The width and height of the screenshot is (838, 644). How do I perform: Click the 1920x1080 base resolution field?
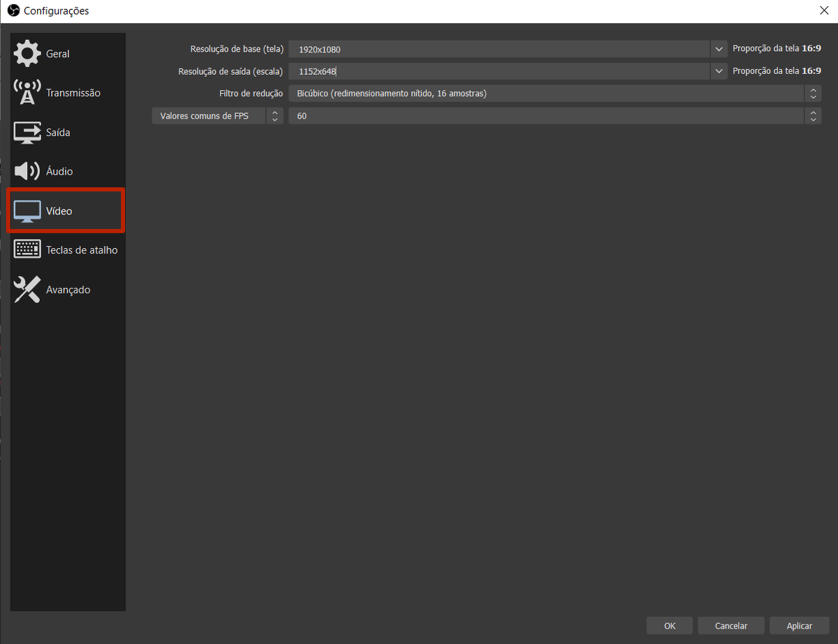point(499,50)
